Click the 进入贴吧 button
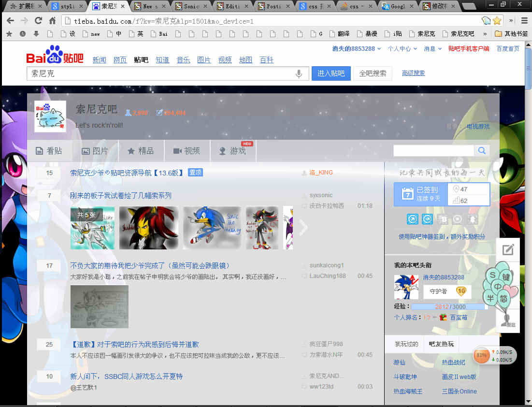Viewport: 532px width, 407px height. 331,73
